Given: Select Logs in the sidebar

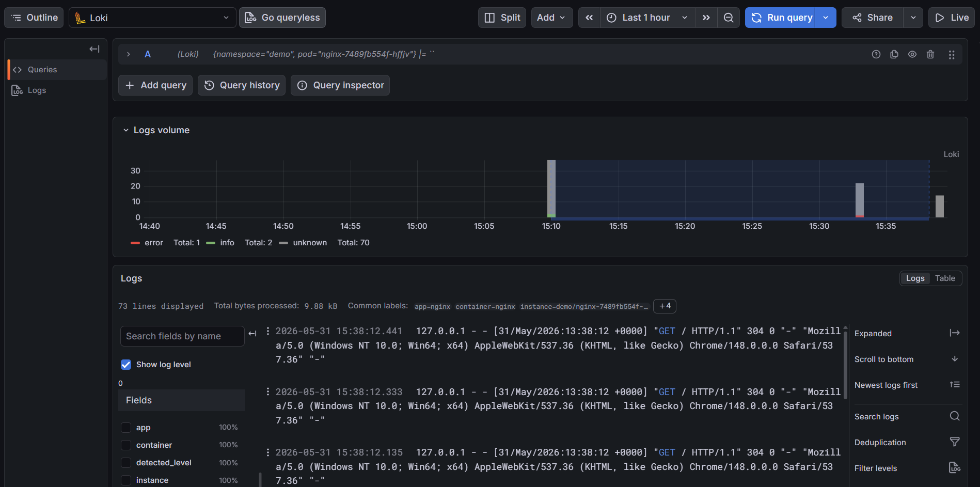Looking at the screenshot, I should tap(57, 90).
